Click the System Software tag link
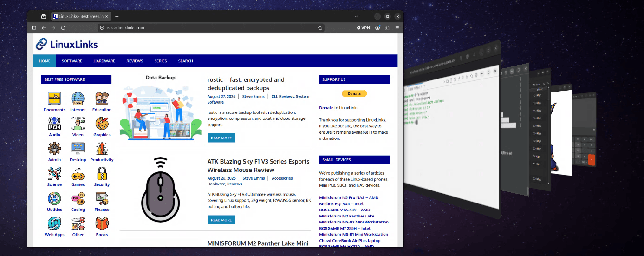This screenshot has height=256, width=644. (258, 99)
